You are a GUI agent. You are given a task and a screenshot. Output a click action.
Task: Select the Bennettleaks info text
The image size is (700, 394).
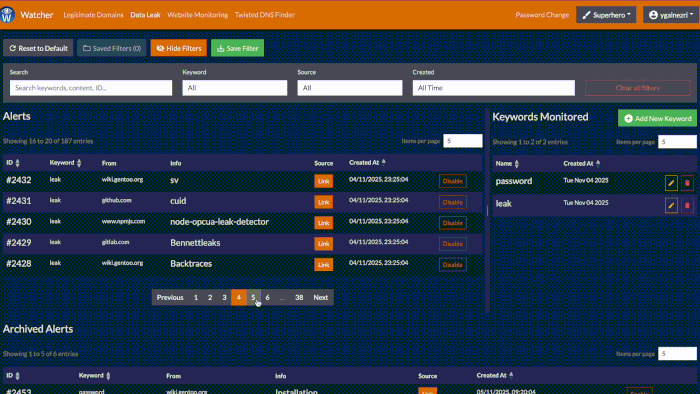tap(195, 243)
